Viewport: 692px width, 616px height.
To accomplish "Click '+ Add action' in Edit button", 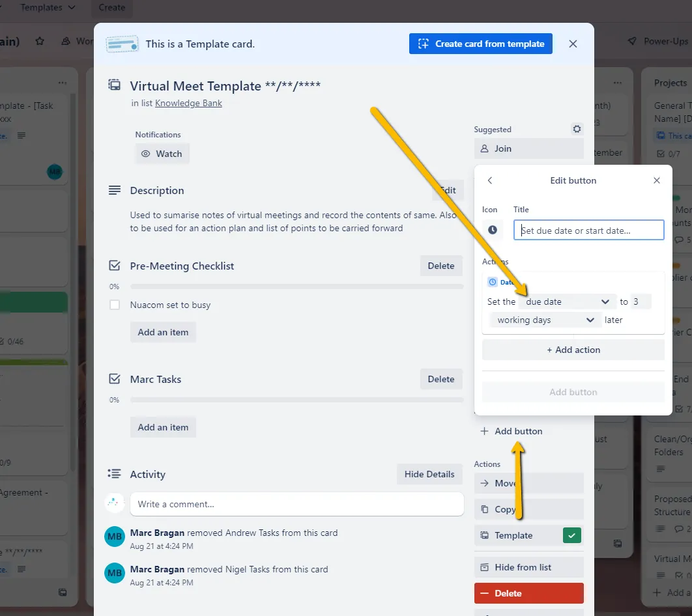I will (573, 350).
